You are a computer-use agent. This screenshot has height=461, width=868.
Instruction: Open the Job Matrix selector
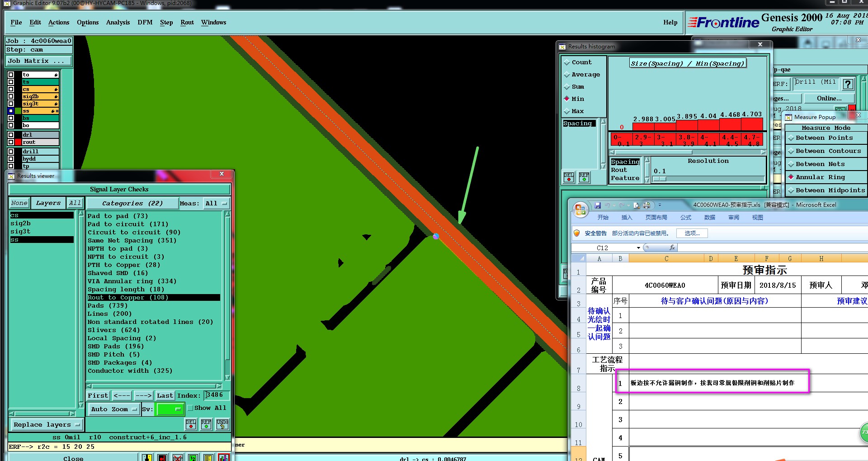(x=38, y=61)
